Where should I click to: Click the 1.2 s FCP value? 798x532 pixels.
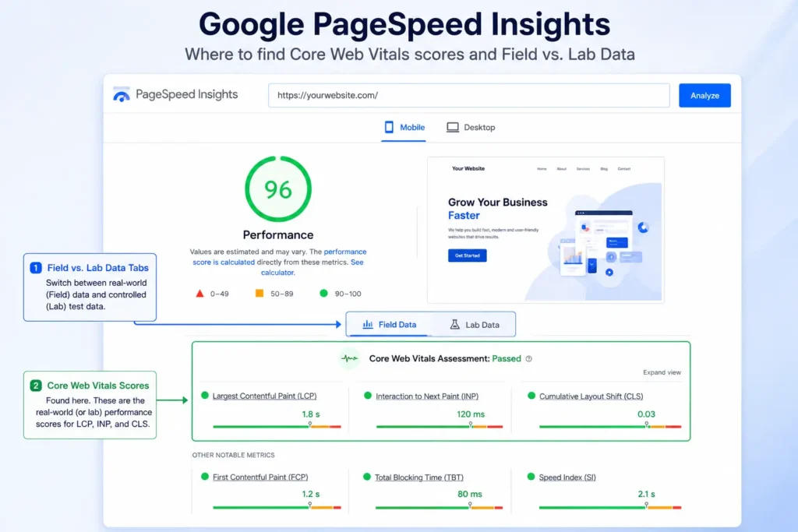(311, 494)
